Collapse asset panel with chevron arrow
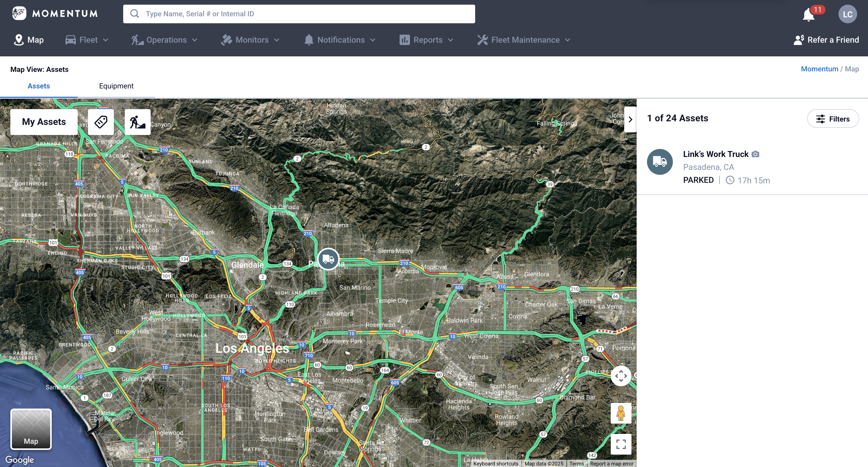 pos(630,119)
